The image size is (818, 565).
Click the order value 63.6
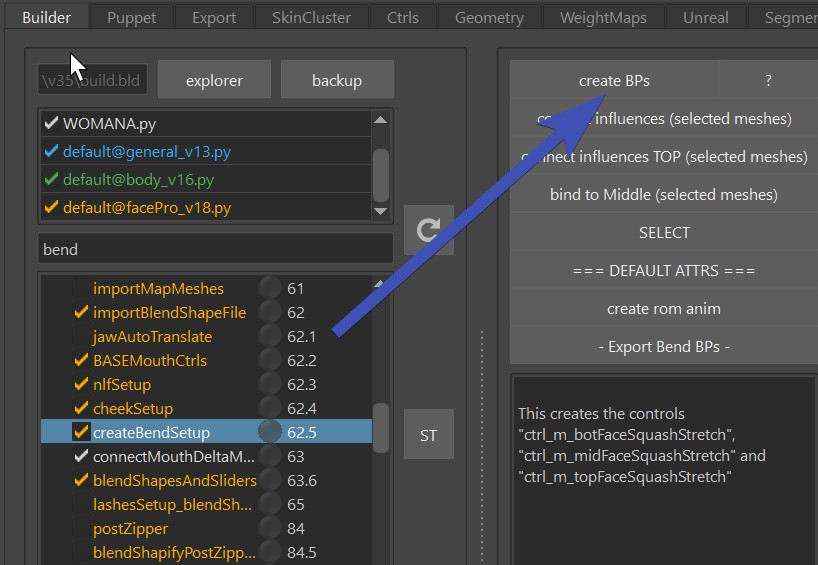coord(302,480)
